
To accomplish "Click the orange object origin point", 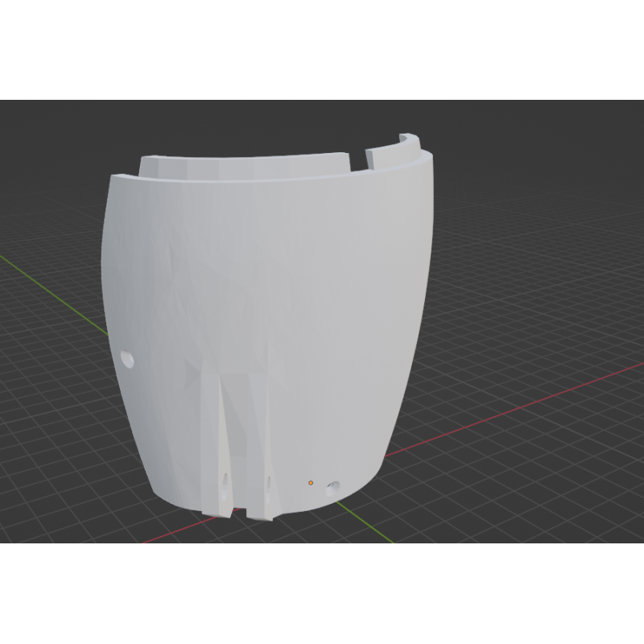I will [x=311, y=482].
